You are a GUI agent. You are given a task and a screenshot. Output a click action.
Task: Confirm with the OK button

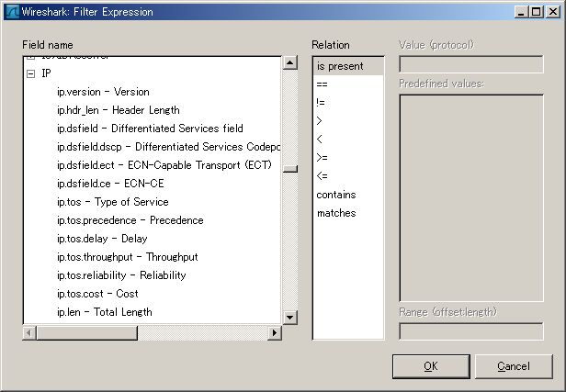coord(431,366)
